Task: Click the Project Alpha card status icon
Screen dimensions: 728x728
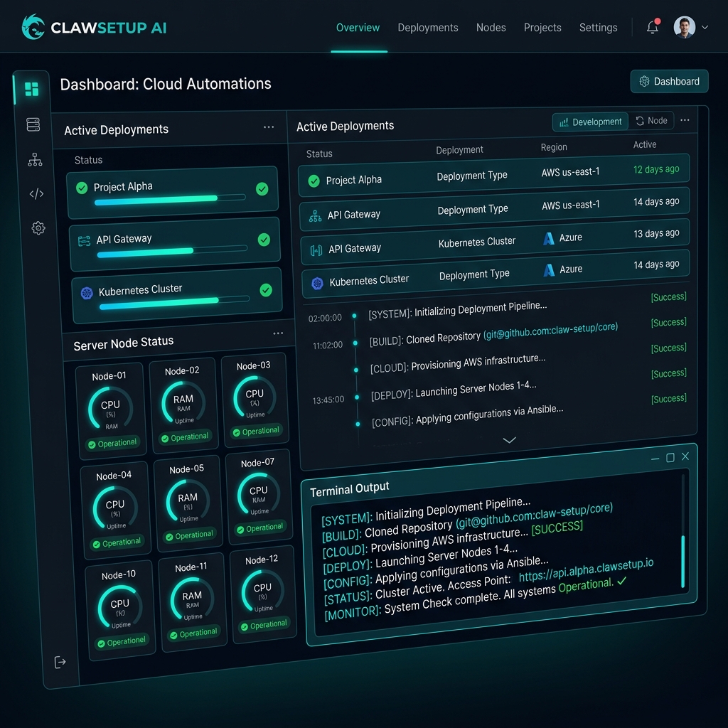Action: 82,188
